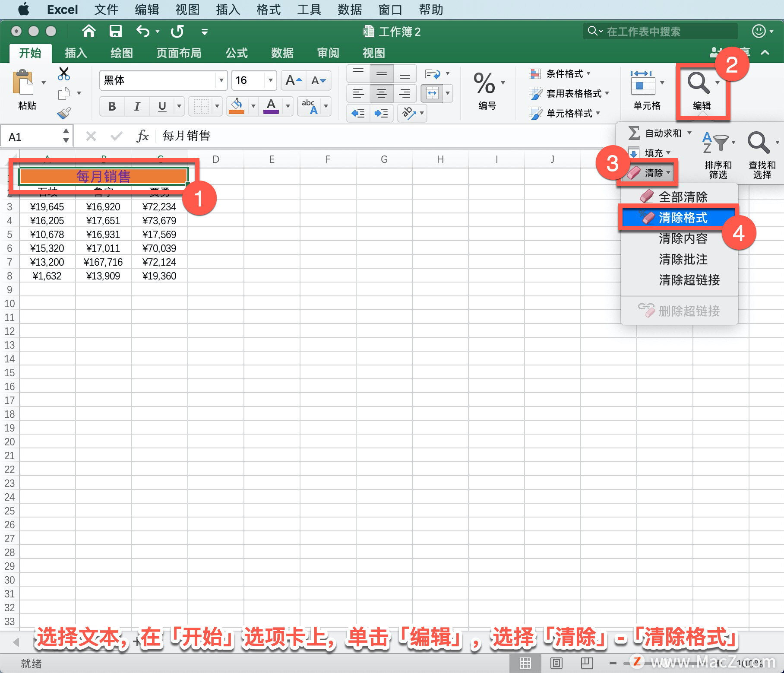Toggle top vertical alignment

tap(358, 73)
